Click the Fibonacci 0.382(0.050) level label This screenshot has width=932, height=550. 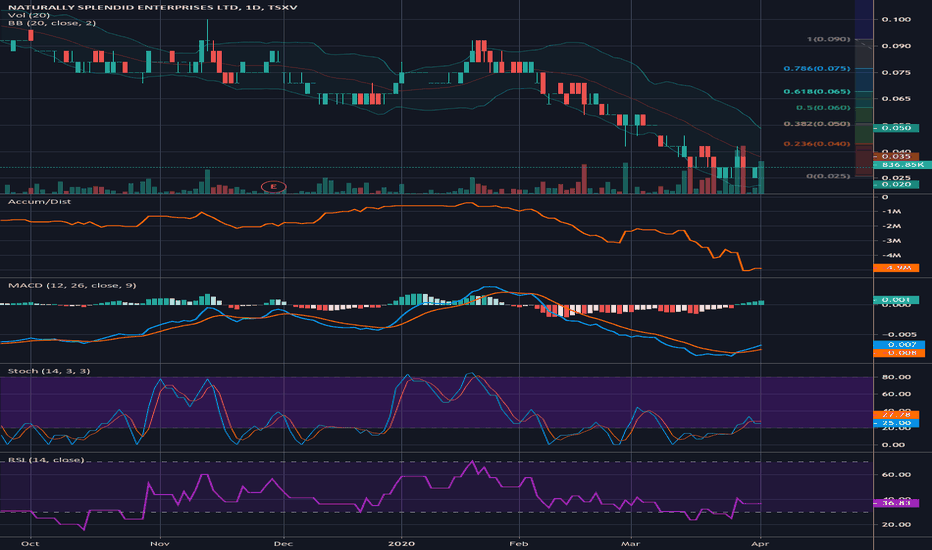click(x=817, y=124)
